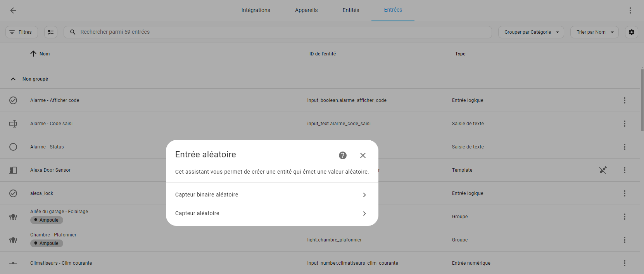This screenshot has height=274, width=644.
Task: Close the Entrée aléatoire dialog
Action: coord(363,155)
